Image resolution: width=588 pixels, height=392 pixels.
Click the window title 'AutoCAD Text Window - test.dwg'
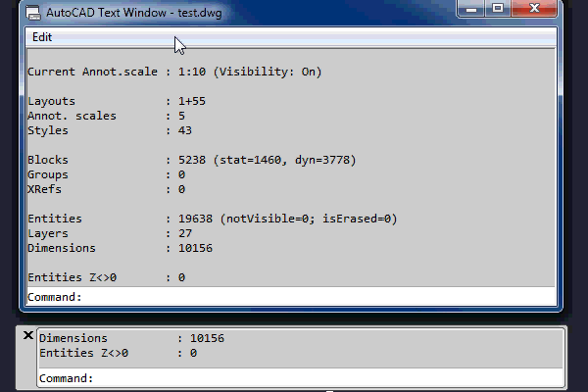(135, 14)
